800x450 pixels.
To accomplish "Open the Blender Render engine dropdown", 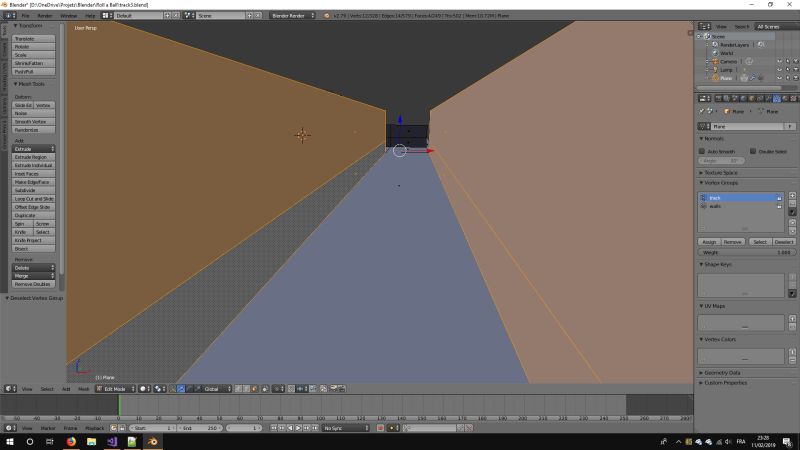I will click(292, 16).
